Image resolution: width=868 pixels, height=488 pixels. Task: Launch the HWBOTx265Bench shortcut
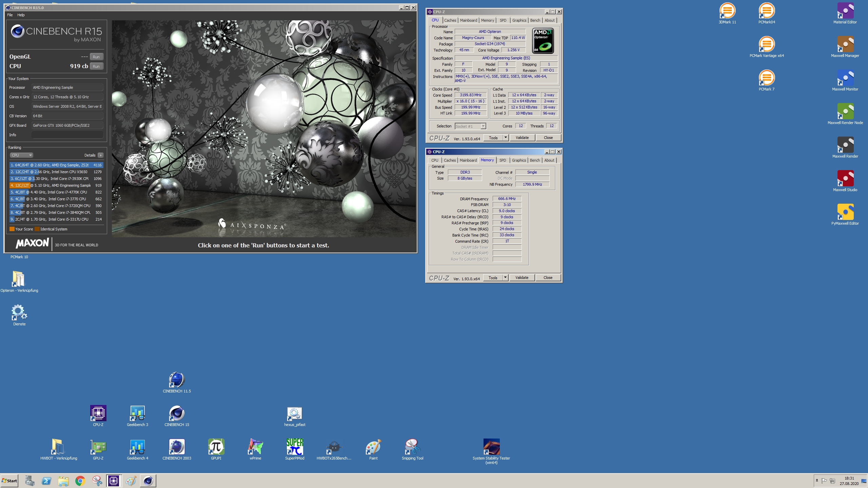(x=334, y=449)
